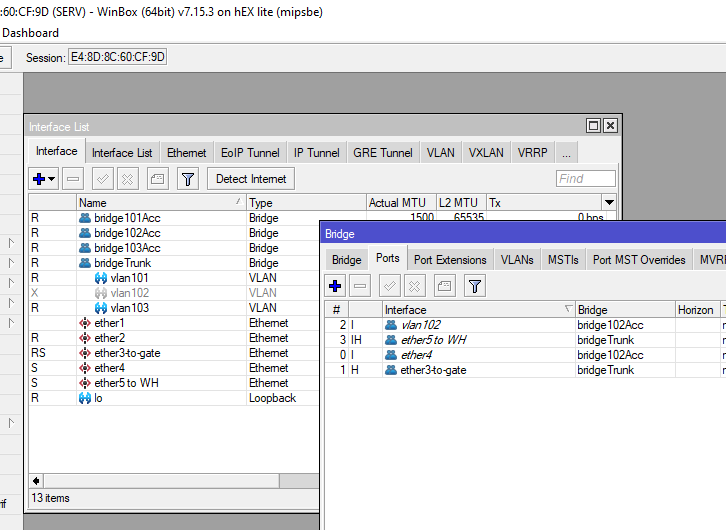Select the ether1 interface row

pos(174,323)
